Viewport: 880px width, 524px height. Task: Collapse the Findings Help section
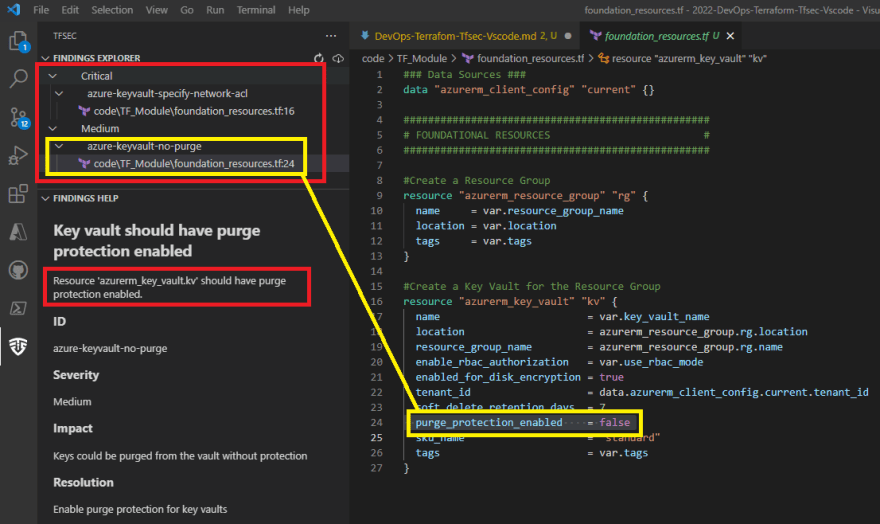45,198
